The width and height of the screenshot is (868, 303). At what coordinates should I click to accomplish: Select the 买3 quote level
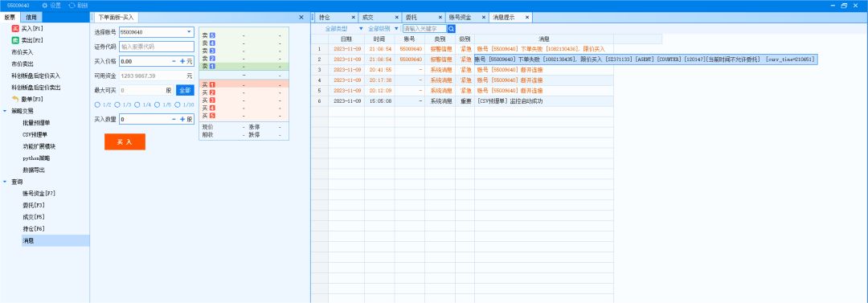244,100
